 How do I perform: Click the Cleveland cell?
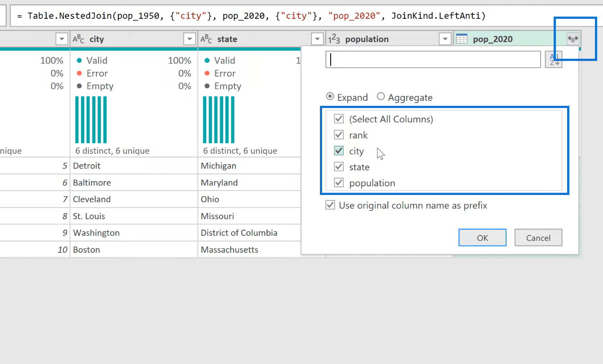134,199
